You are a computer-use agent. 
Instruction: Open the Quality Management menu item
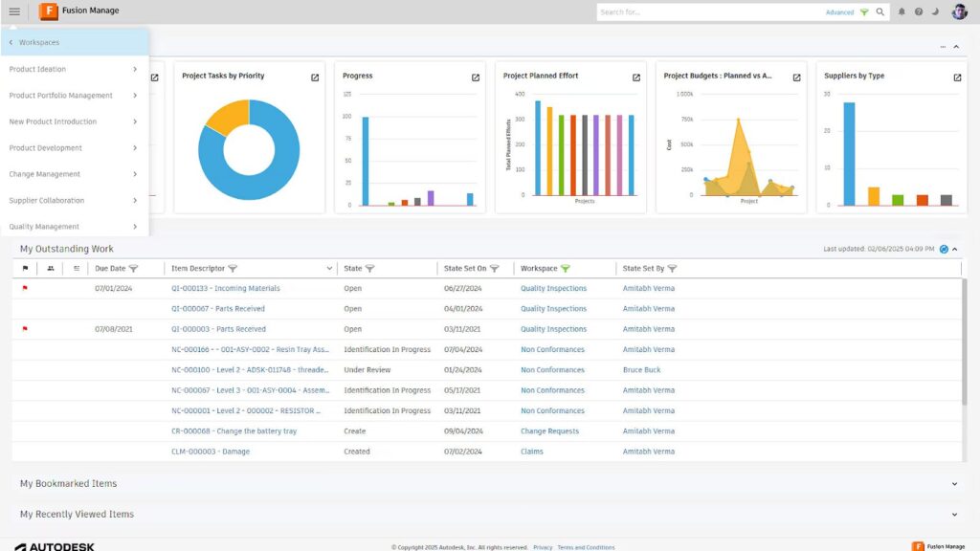click(x=48, y=227)
